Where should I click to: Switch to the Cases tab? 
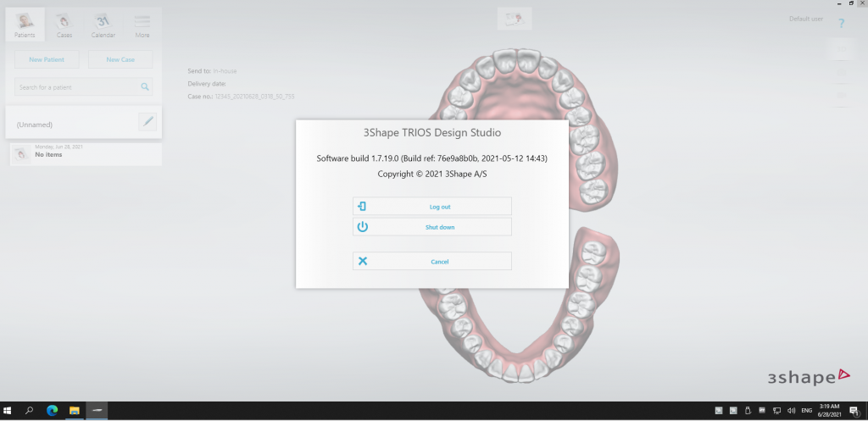coord(64,25)
